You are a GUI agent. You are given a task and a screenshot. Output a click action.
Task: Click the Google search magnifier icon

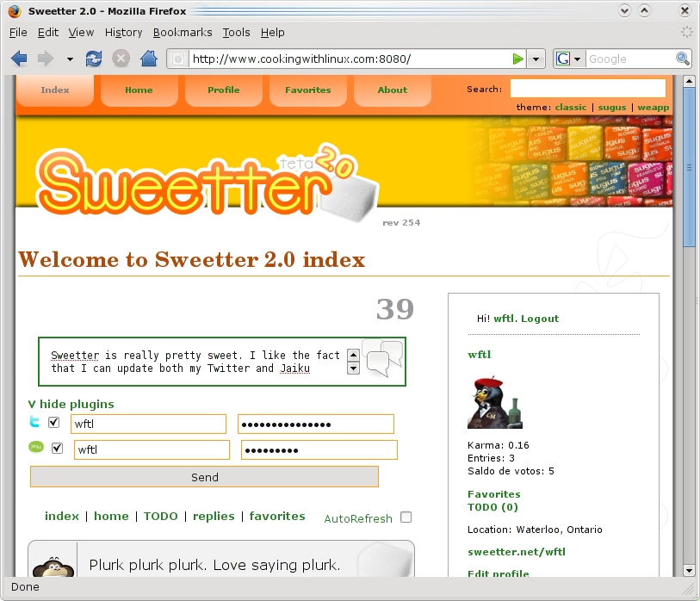tap(682, 59)
